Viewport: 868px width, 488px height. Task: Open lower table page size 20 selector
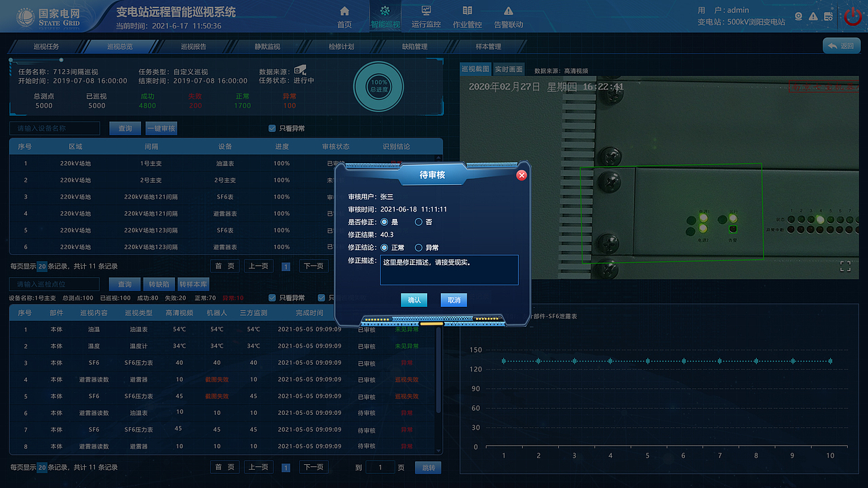tap(42, 467)
